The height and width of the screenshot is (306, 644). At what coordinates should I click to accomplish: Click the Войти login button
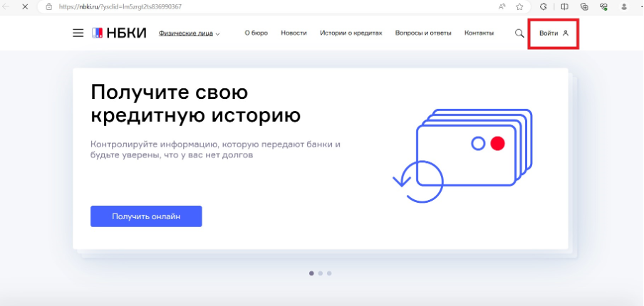coord(554,33)
